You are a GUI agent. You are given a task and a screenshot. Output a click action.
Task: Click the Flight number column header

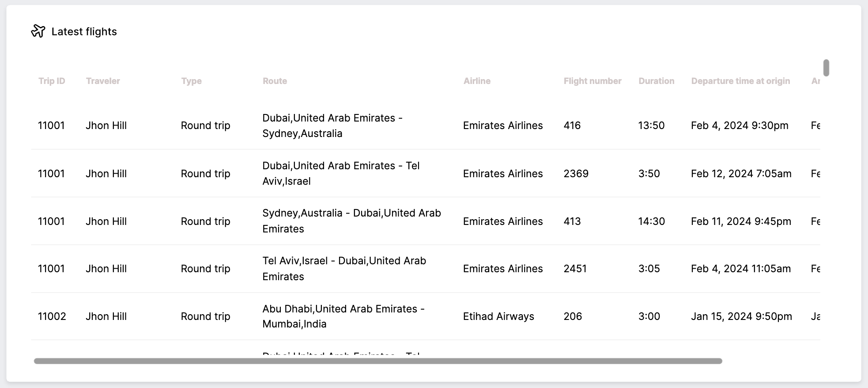tap(593, 81)
